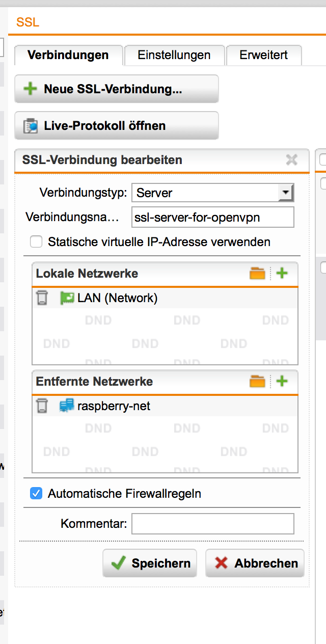The height and width of the screenshot is (644, 326).
Task: Save with the Speichern button
Action: tap(150, 563)
